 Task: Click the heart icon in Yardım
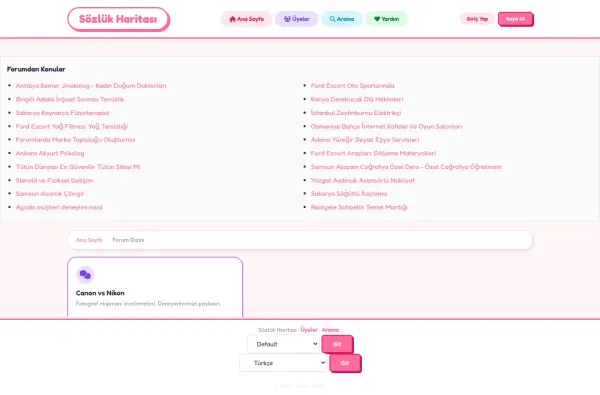[377, 19]
